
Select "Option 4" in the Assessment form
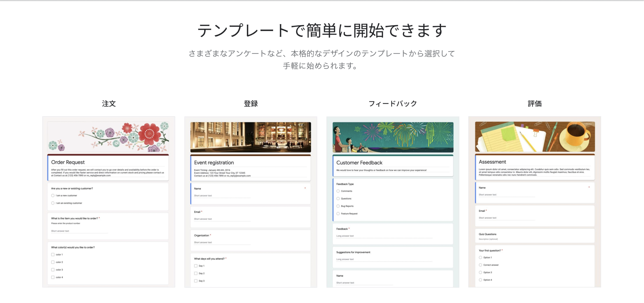[x=480, y=280]
